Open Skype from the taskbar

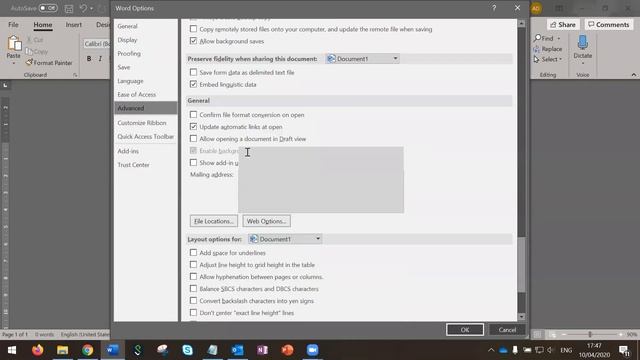point(187,350)
